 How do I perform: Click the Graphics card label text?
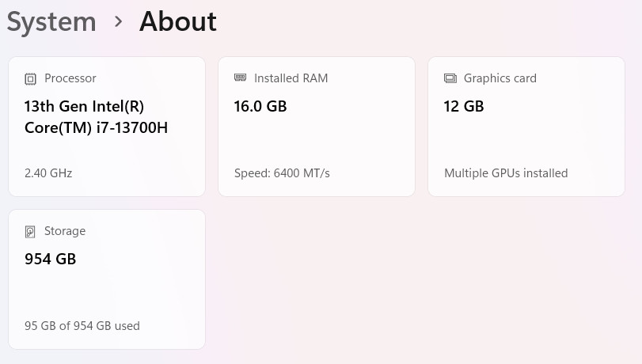(x=500, y=78)
